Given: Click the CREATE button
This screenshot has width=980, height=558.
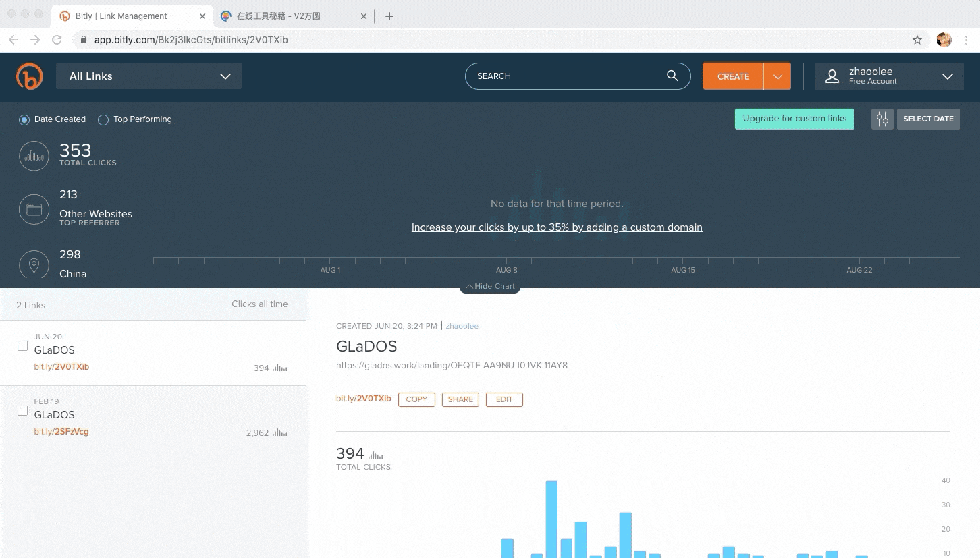Looking at the screenshot, I should tap(734, 76).
